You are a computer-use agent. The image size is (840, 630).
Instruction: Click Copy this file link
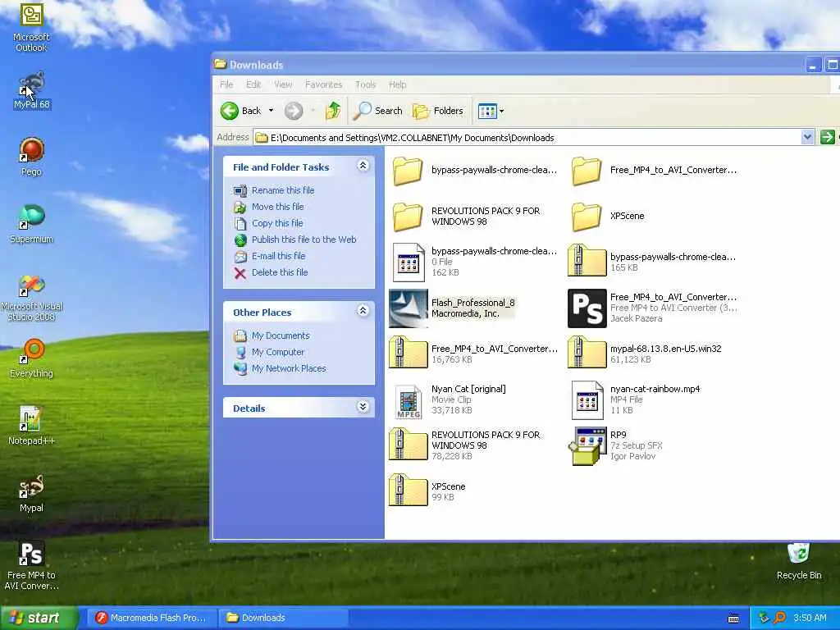tap(277, 223)
